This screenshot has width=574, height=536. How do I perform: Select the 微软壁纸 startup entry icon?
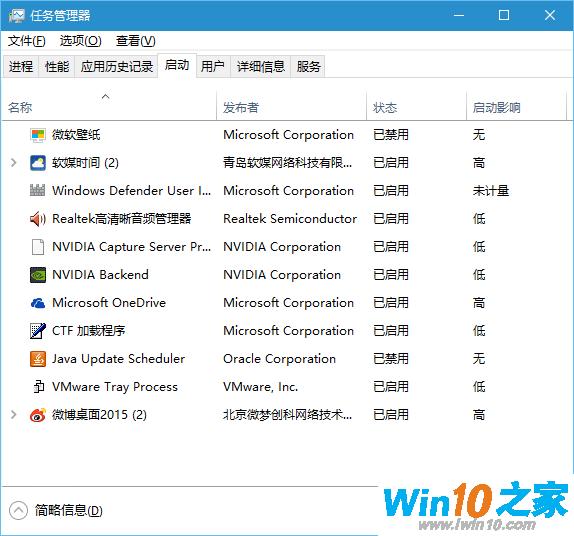38,135
